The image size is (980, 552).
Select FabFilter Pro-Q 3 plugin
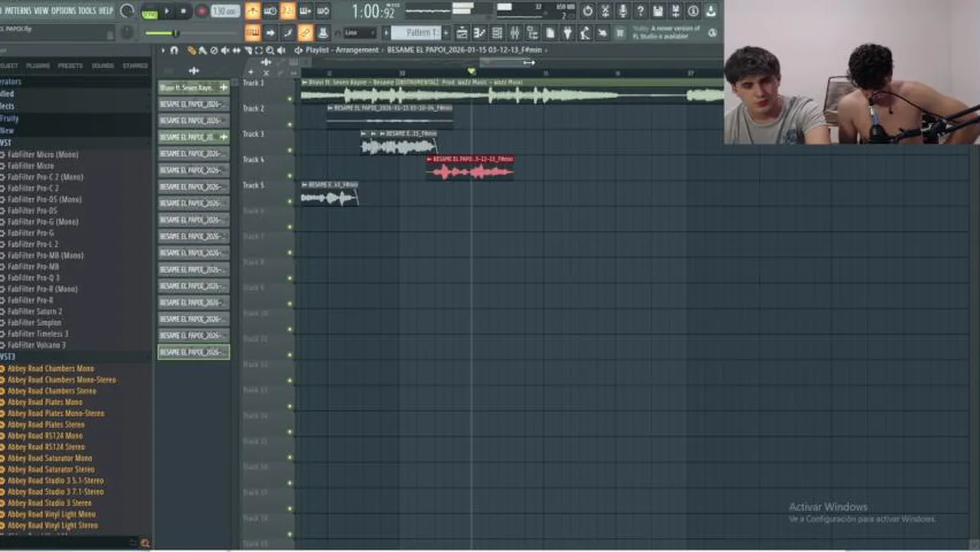[34, 278]
